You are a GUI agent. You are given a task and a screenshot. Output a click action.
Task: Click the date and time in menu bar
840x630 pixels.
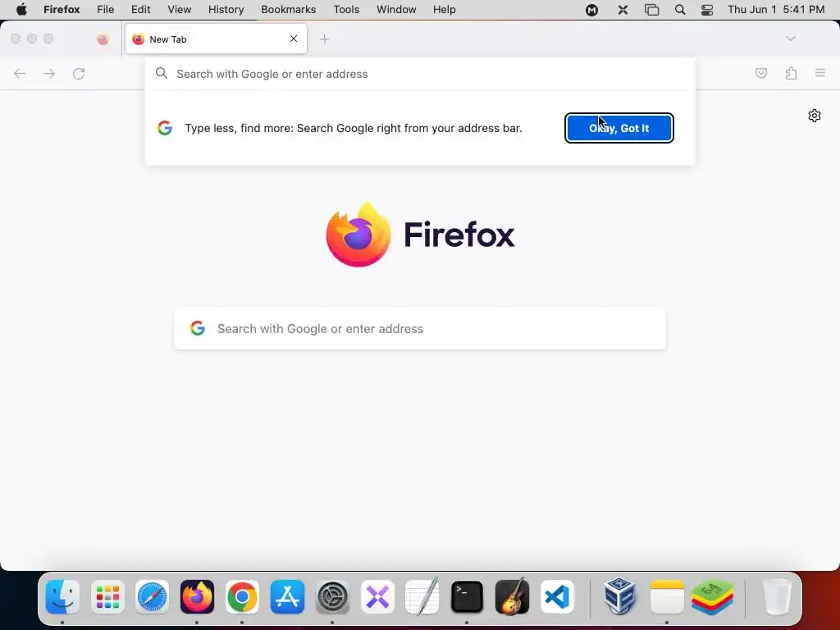pyautogui.click(x=776, y=10)
